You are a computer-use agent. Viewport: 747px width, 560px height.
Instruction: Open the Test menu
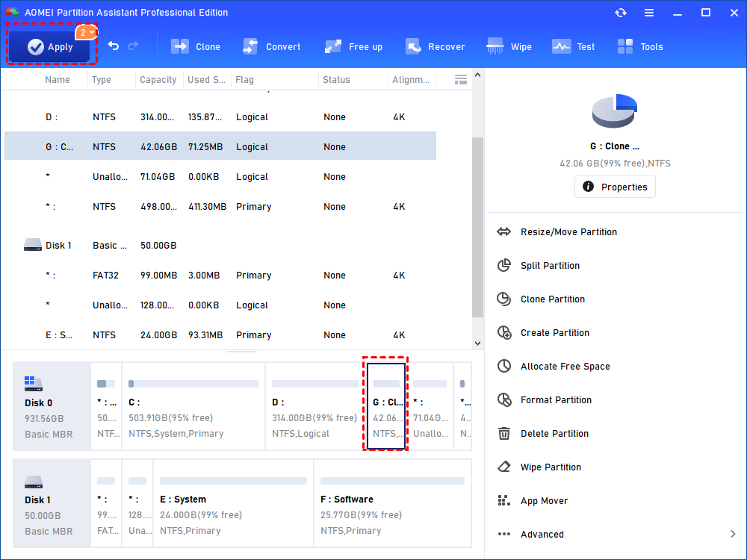(573, 46)
